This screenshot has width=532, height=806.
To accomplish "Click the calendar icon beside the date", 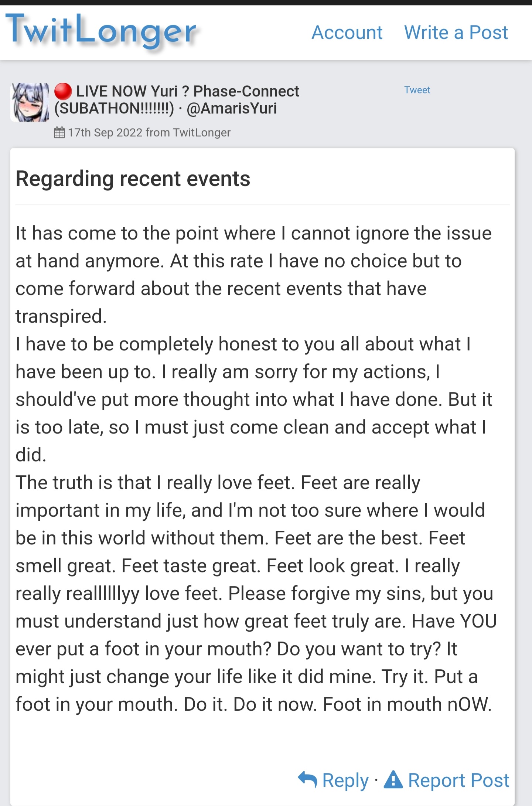I will [59, 132].
